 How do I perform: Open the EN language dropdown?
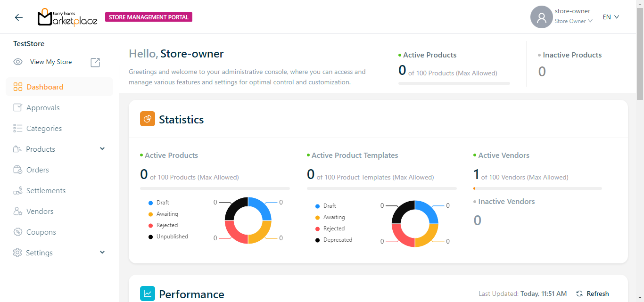pos(611,17)
